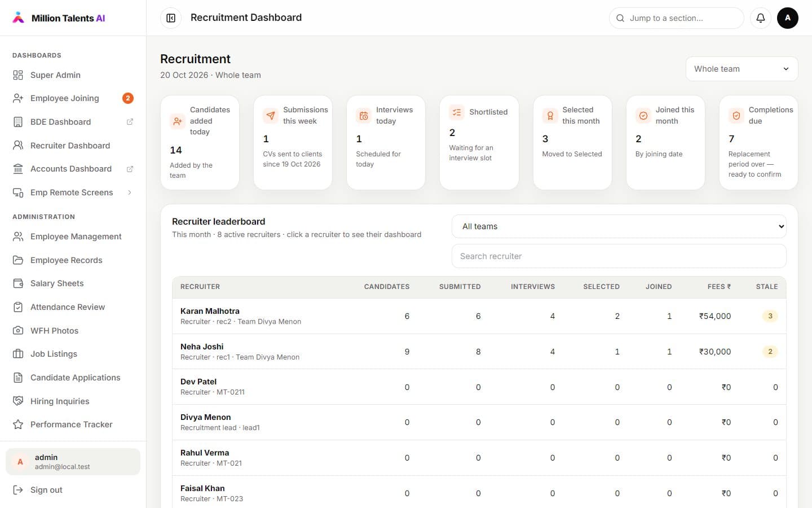Click Neha Joshi's stale badge 2
Image resolution: width=812 pixels, height=508 pixels.
tap(770, 352)
